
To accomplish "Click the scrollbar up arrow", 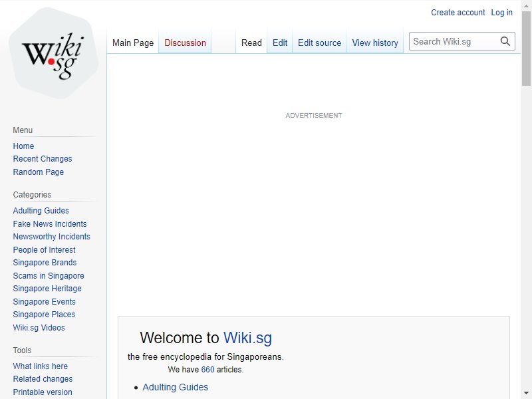I will [526, 5].
